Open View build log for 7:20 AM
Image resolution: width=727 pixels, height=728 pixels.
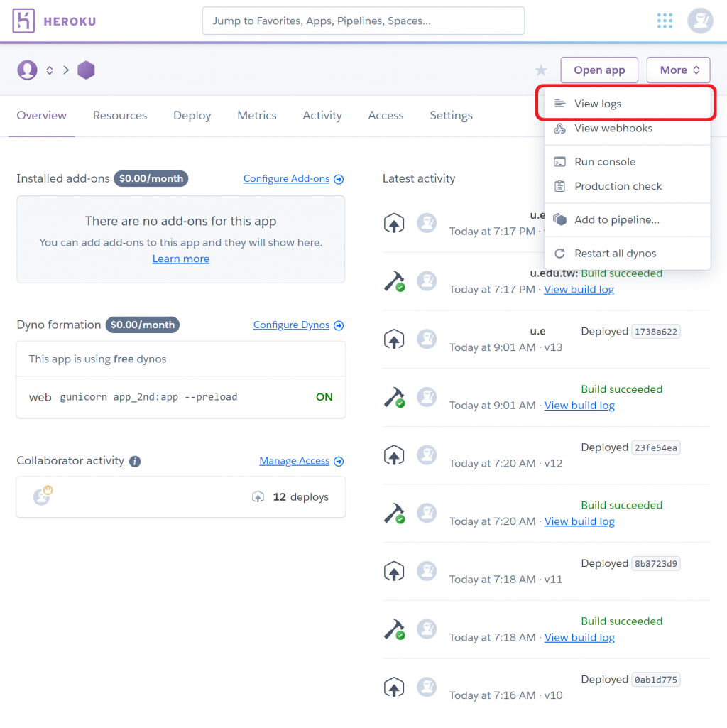pos(579,521)
